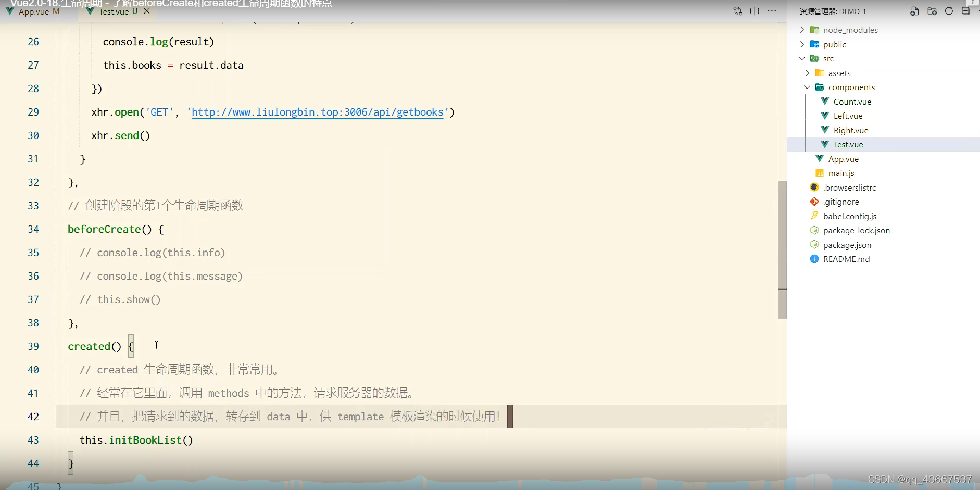Close the Test.vue tab
This screenshot has width=980, height=490.
147,11
